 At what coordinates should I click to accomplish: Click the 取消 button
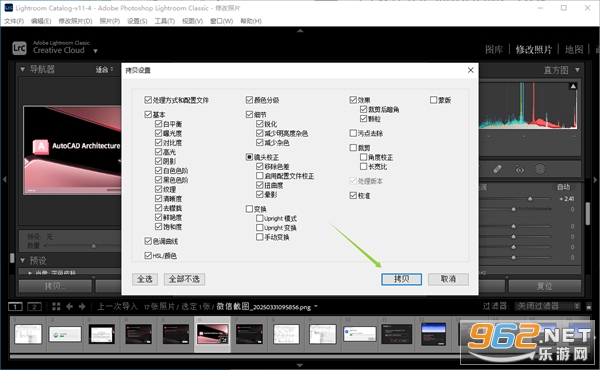point(448,279)
